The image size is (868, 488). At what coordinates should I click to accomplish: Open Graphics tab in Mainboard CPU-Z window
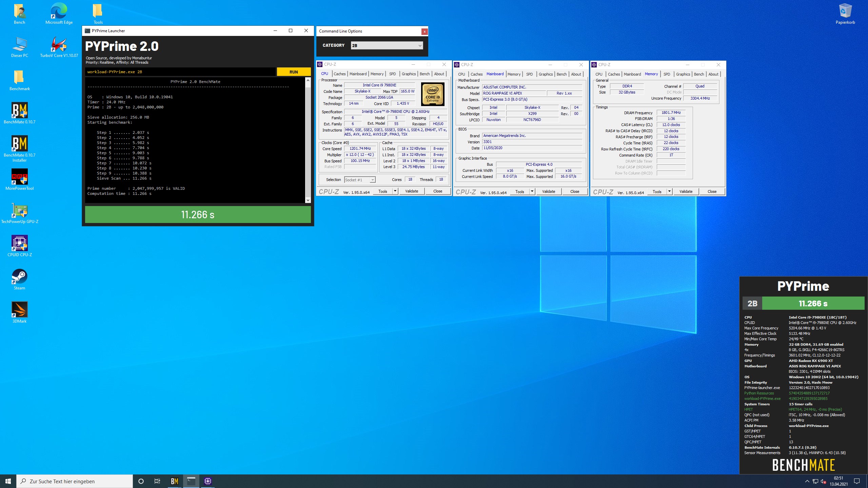546,74
